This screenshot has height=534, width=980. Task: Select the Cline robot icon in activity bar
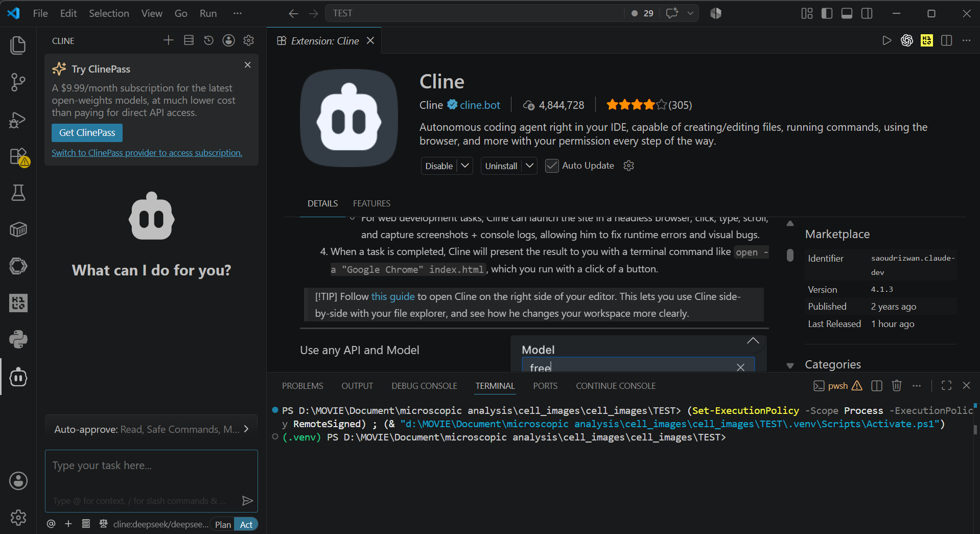point(18,377)
